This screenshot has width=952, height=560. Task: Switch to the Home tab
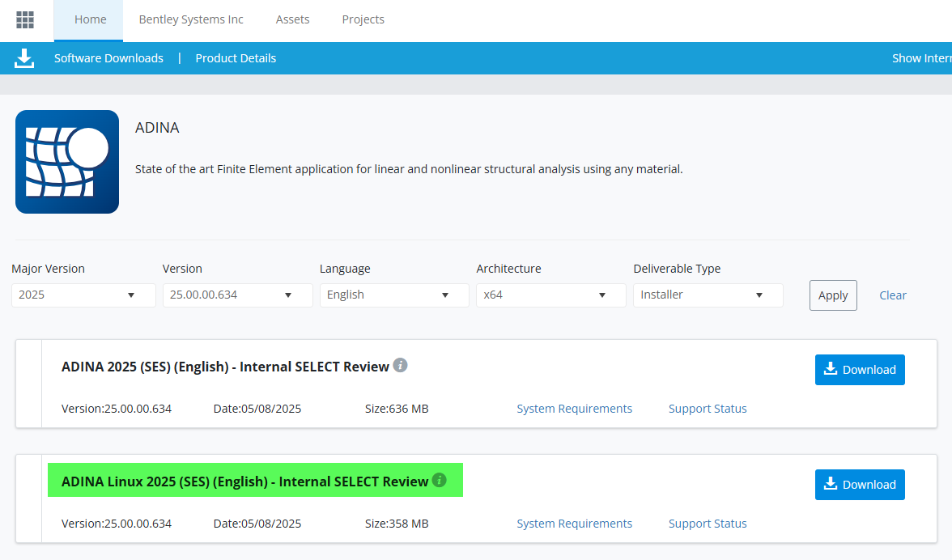point(90,19)
